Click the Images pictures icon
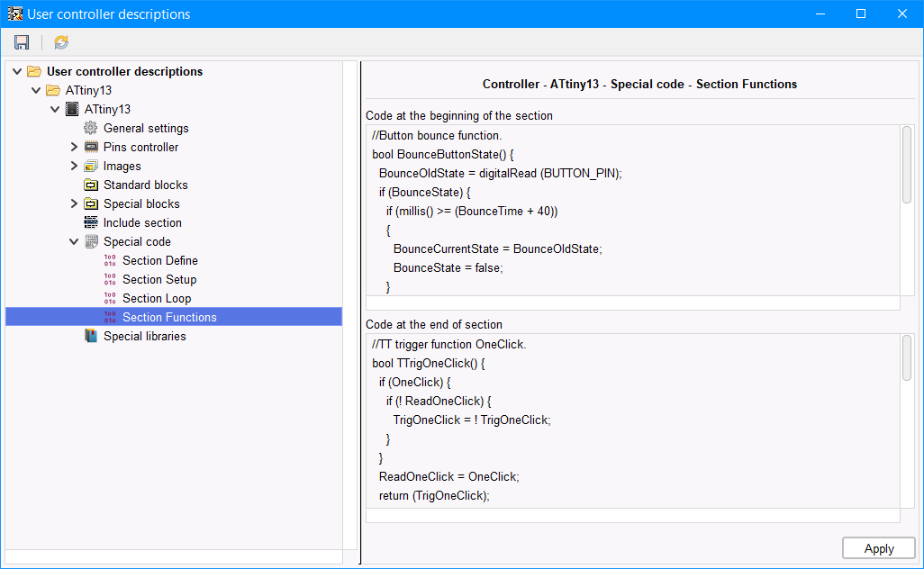The image size is (924, 569). 91,166
